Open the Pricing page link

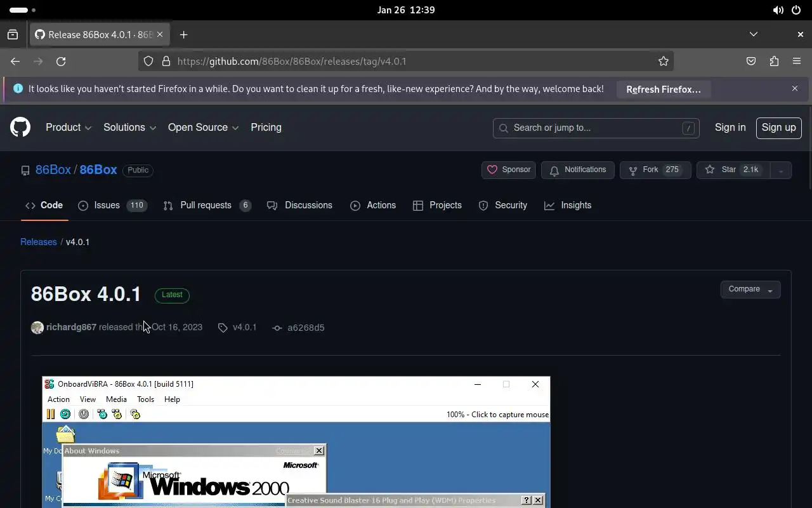tap(266, 128)
